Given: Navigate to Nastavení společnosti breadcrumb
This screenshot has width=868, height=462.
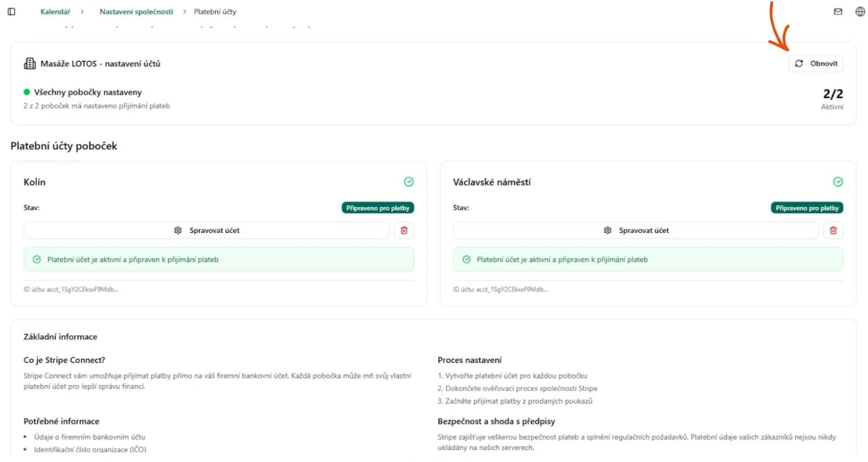Looking at the screenshot, I should (136, 12).
